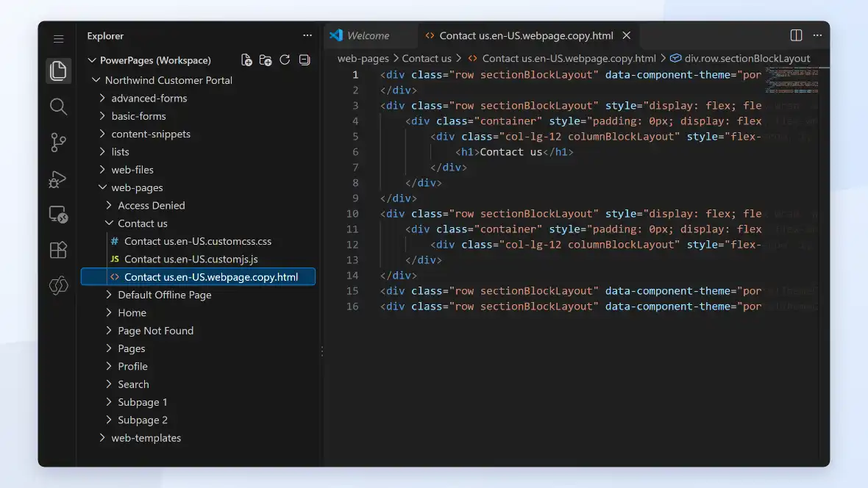
Task: Open the Power Pages activity bar icon
Action: pos(58,285)
